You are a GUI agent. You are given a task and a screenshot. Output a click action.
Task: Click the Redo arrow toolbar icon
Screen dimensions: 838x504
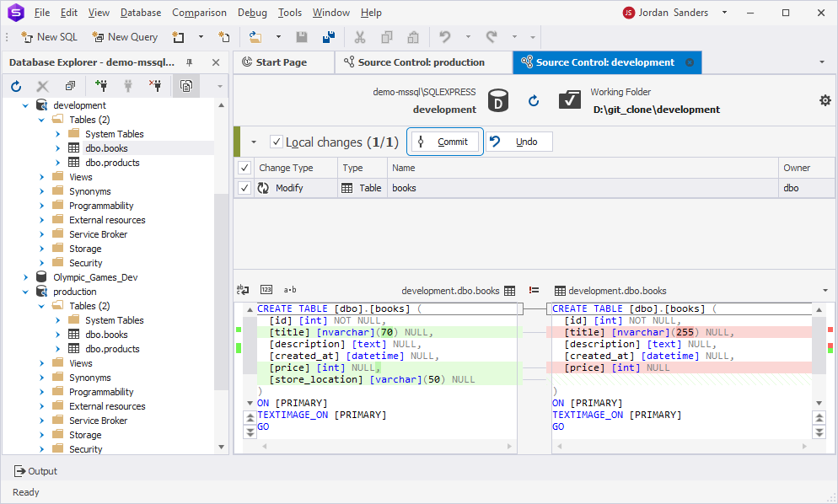click(x=492, y=36)
